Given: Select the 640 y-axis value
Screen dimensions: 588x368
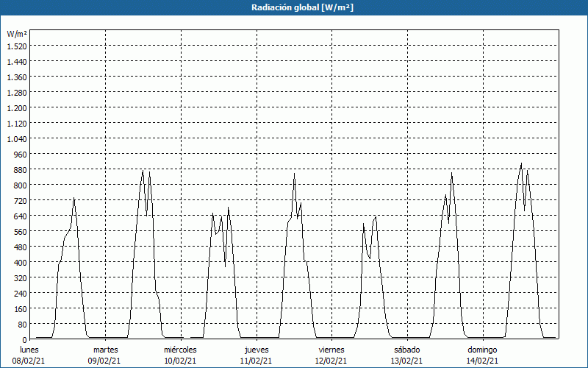Looking at the screenshot, I should click(x=21, y=216).
